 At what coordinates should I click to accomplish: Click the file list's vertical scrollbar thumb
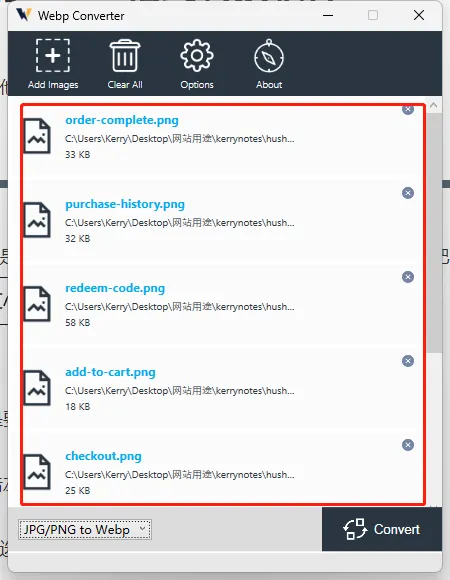[x=434, y=233]
